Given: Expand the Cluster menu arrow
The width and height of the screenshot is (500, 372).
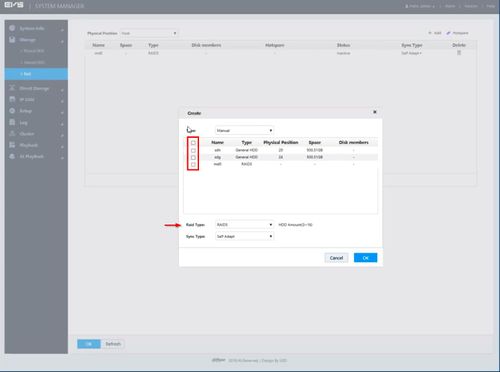Looking at the screenshot, I should pyautogui.click(x=62, y=135).
